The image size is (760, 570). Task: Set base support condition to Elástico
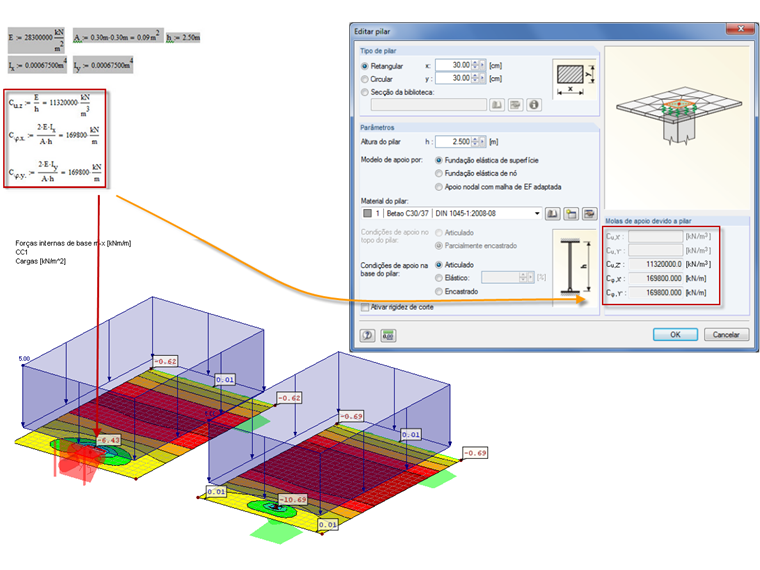coord(439,278)
